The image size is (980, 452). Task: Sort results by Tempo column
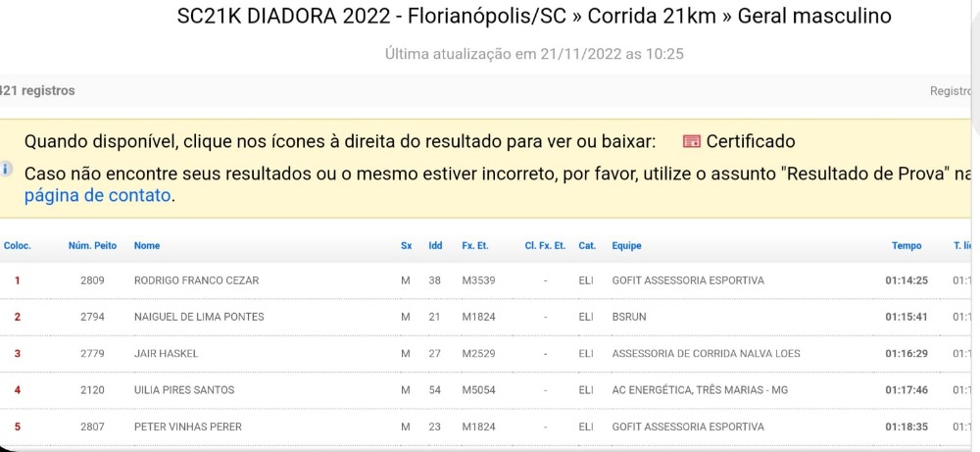[x=906, y=246]
